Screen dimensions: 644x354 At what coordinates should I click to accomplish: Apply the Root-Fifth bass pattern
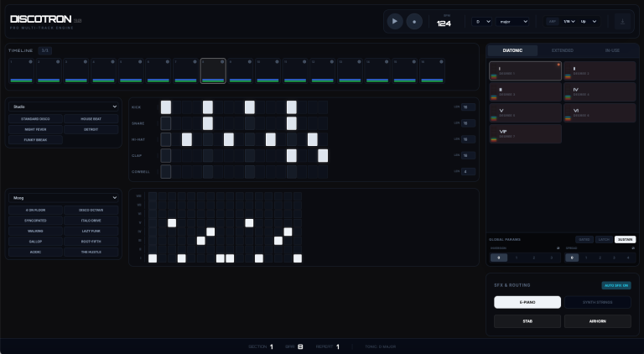[91, 242]
